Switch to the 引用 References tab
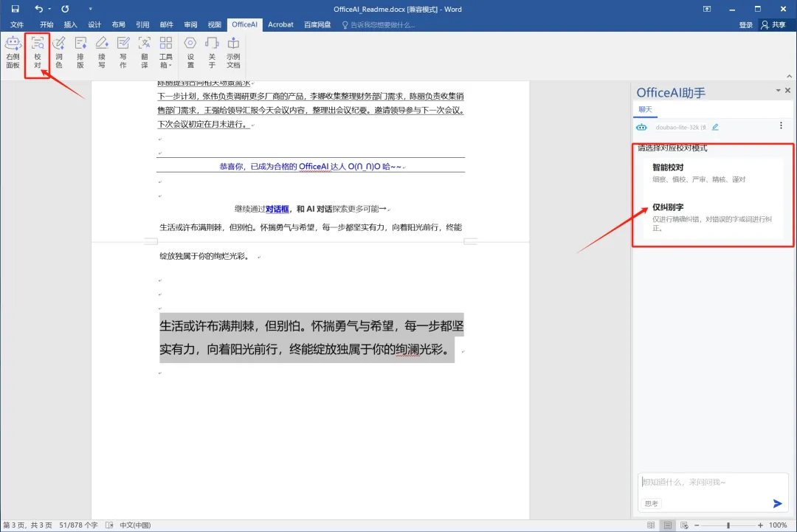The image size is (797, 532). pyautogui.click(x=142, y=24)
